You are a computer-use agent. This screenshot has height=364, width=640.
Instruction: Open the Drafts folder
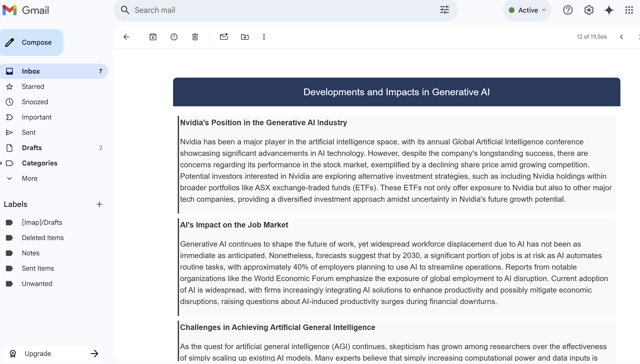[32, 148]
